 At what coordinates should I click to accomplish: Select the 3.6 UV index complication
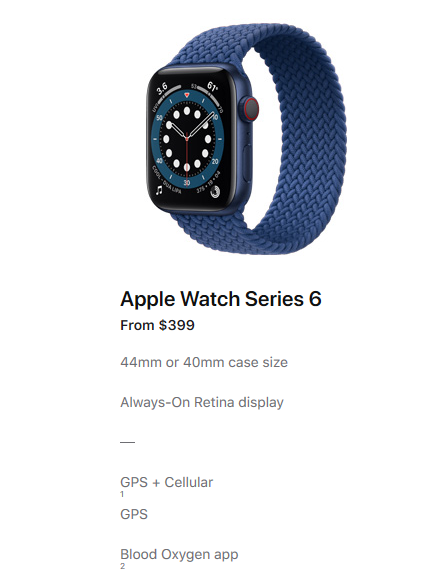click(x=162, y=88)
